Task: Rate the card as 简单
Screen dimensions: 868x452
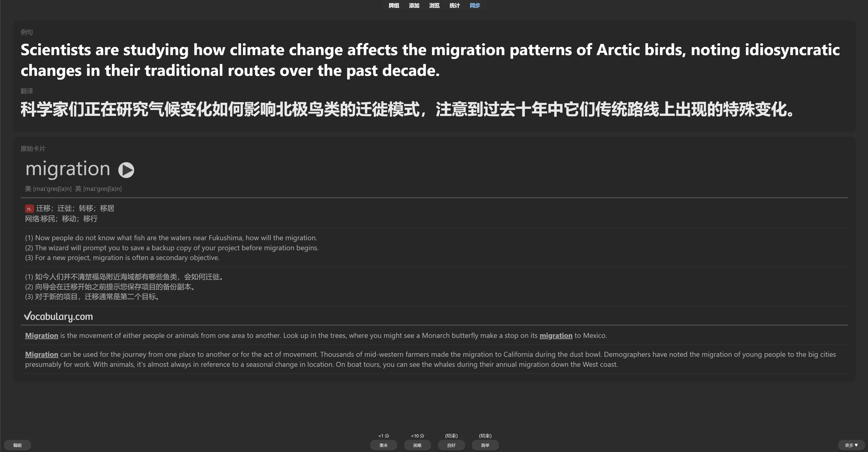Action: [x=485, y=445]
